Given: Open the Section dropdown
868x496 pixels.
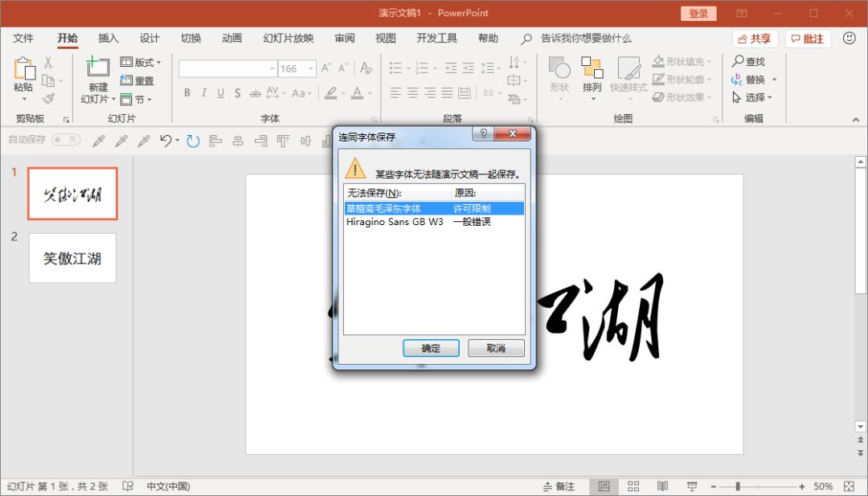Looking at the screenshot, I should coord(136,100).
